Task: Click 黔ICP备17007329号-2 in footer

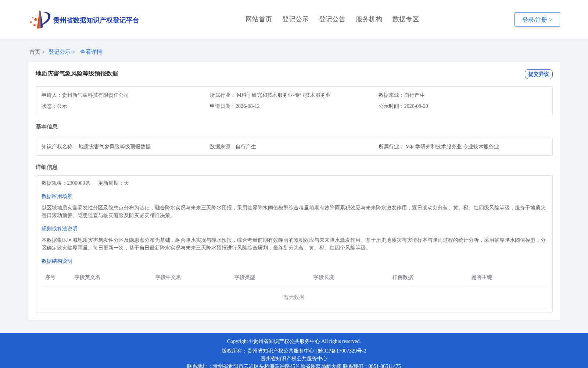Action: tap(342, 351)
